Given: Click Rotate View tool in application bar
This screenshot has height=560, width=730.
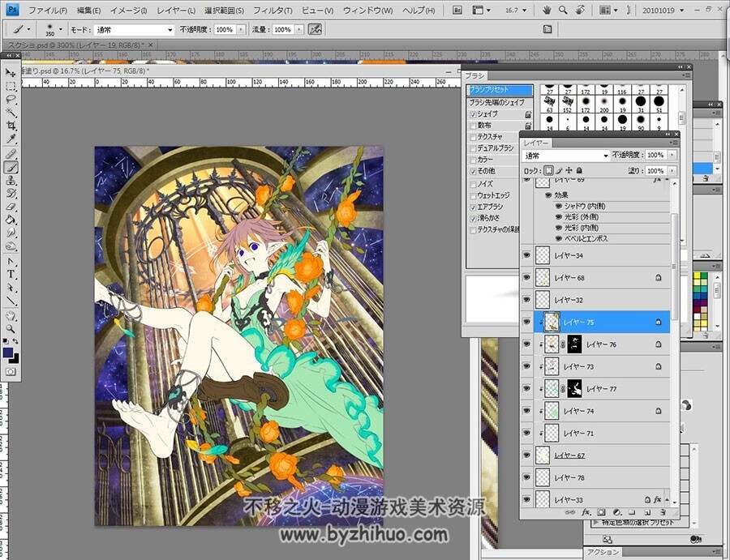Looking at the screenshot, I should [580, 10].
